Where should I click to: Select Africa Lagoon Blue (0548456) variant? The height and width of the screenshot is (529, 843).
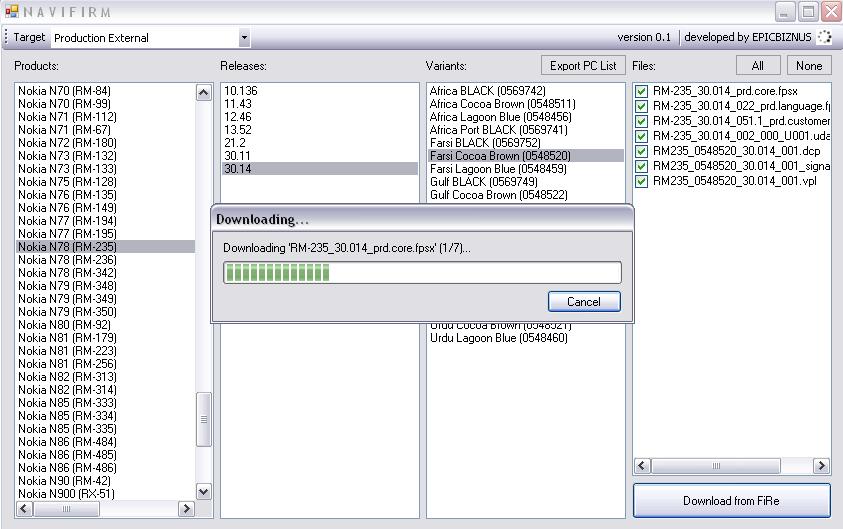point(526,117)
